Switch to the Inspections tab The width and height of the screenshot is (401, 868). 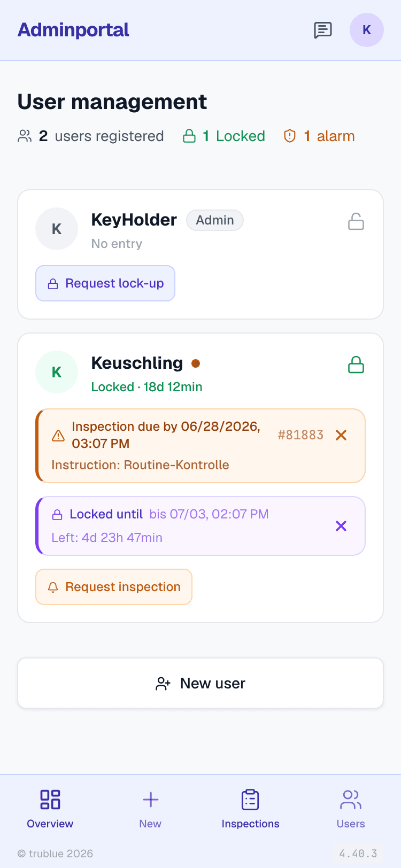(x=250, y=809)
